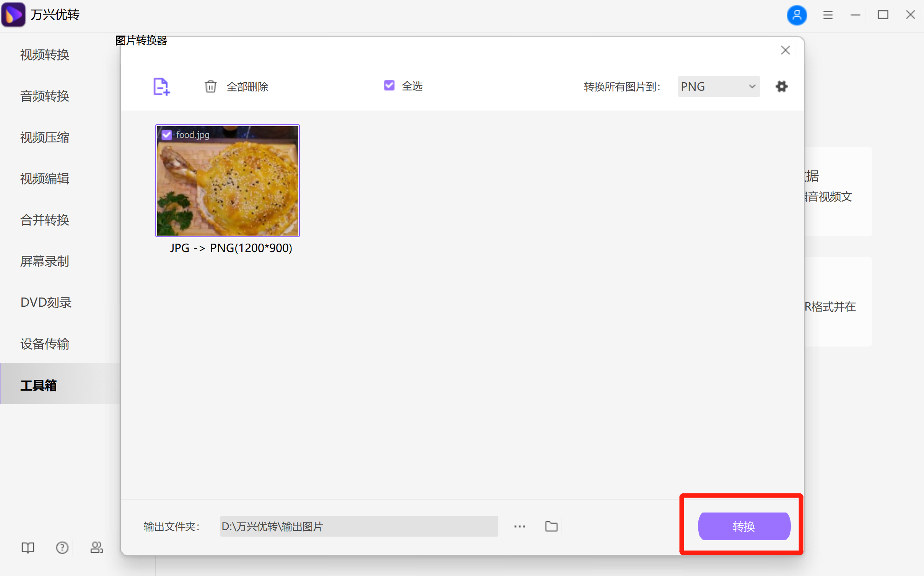Screen dimensions: 924x576
Task: Open the image converter settings gear
Action: [x=781, y=86]
